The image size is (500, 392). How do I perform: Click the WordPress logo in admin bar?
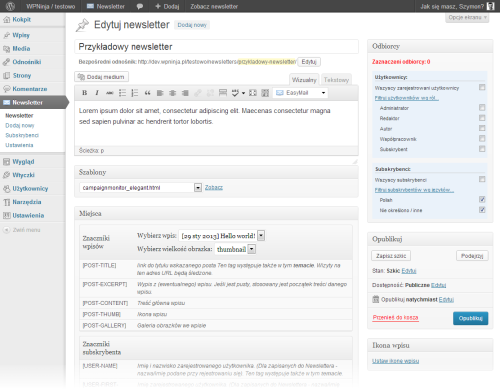(10, 6)
